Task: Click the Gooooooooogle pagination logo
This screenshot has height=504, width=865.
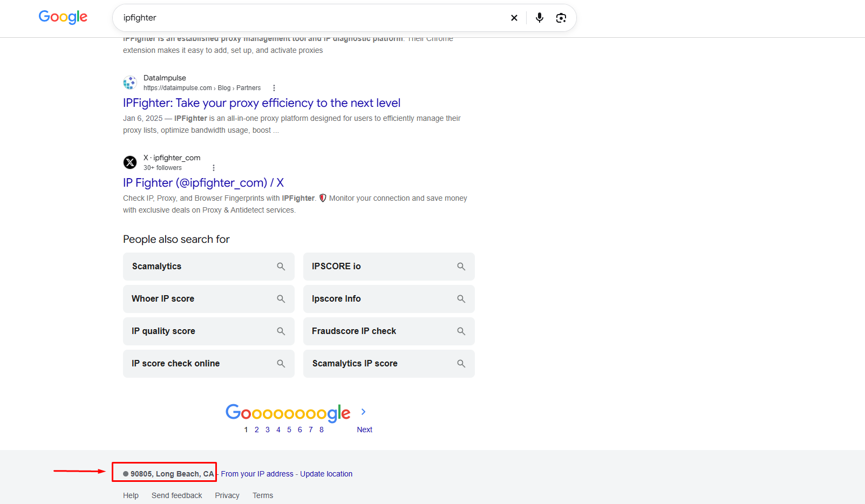Action: coord(288,413)
